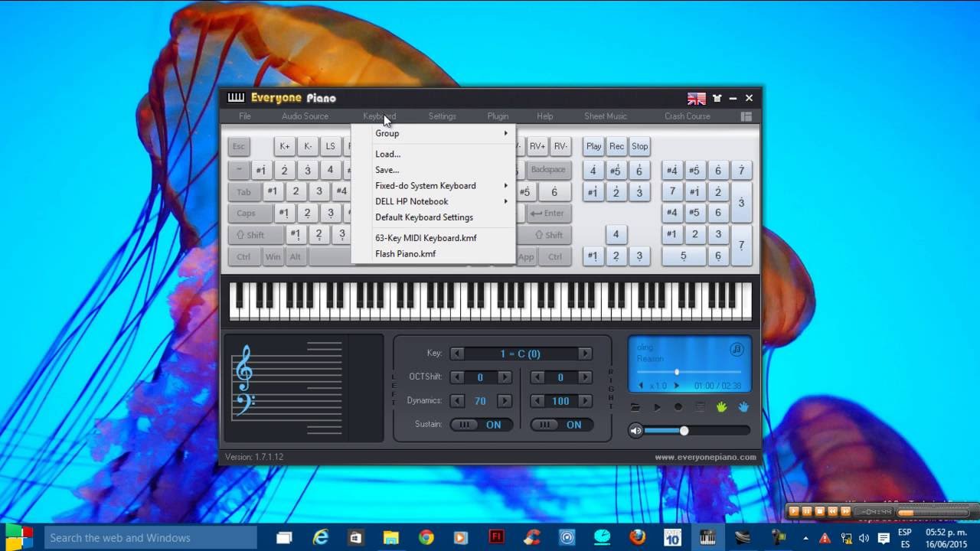Click the K+ key button
The height and width of the screenshot is (551, 980).
(285, 146)
